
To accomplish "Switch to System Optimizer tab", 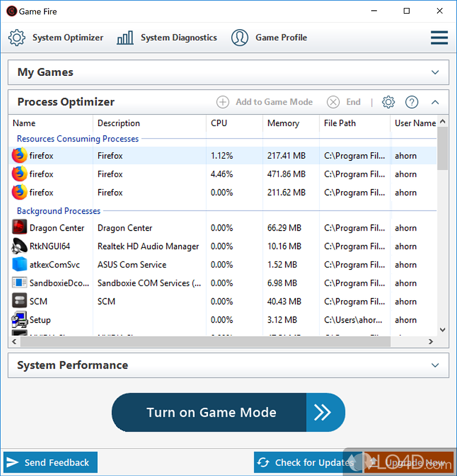I will 56,38.
